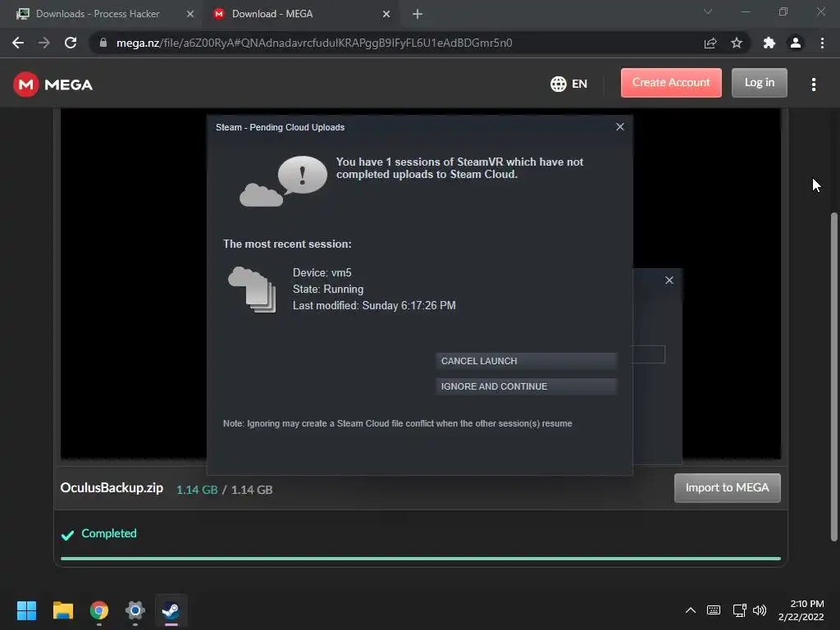Click Device: vm5 text

(x=322, y=272)
